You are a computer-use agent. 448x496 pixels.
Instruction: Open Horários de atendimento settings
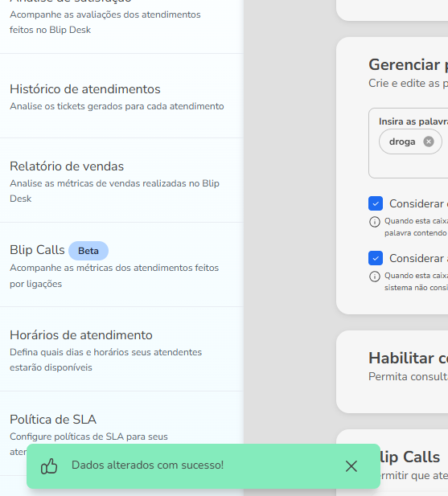[x=121, y=349]
